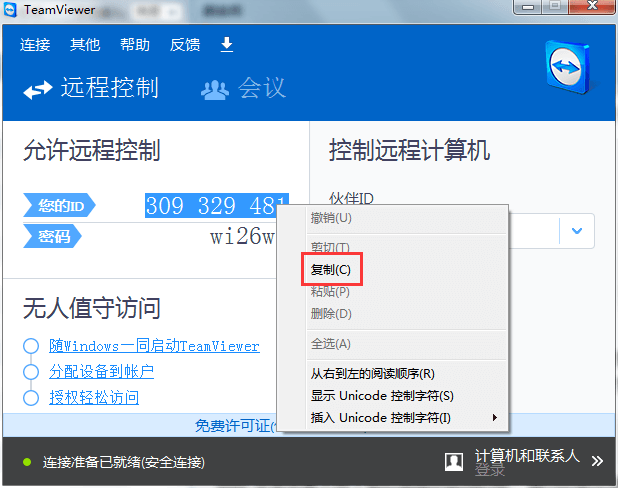Open link 分配设备到帐户
The height and width of the screenshot is (488, 618).
tap(101, 372)
